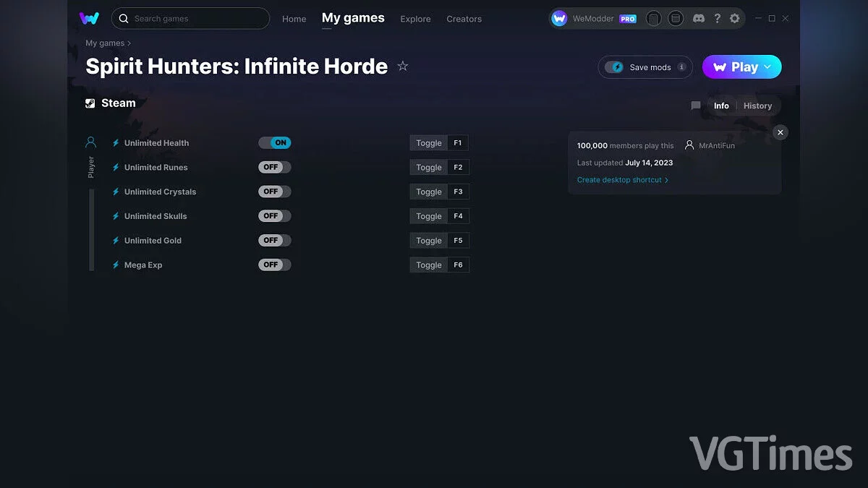The image size is (868, 488).
Task: Click Create desktop shortcut link
Action: click(x=623, y=180)
